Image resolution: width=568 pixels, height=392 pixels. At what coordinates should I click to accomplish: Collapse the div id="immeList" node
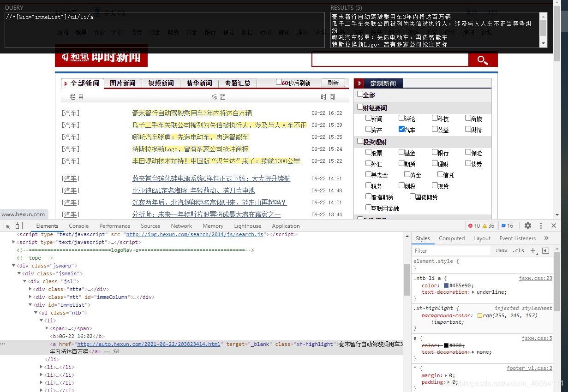point(30,305)
